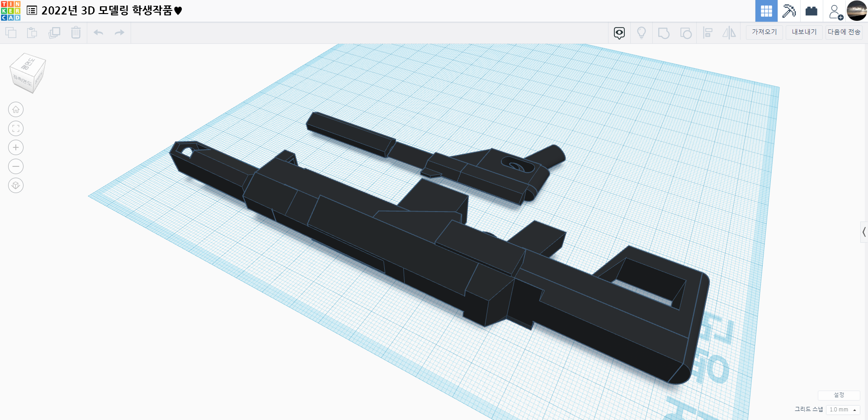Image resolution: width=868 pixels, height=420 pixels.
Task: Redo the last action
Action: tap(119, 33)
